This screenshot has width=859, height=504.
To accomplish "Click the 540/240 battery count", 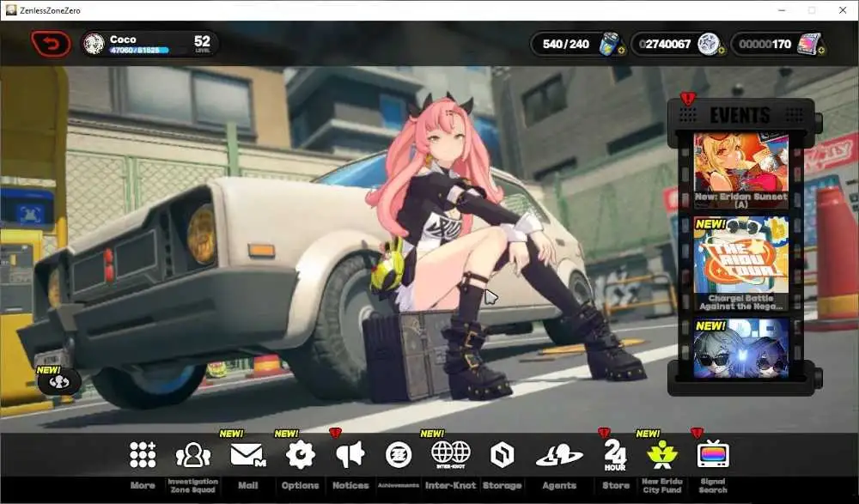I will (565, 45).
